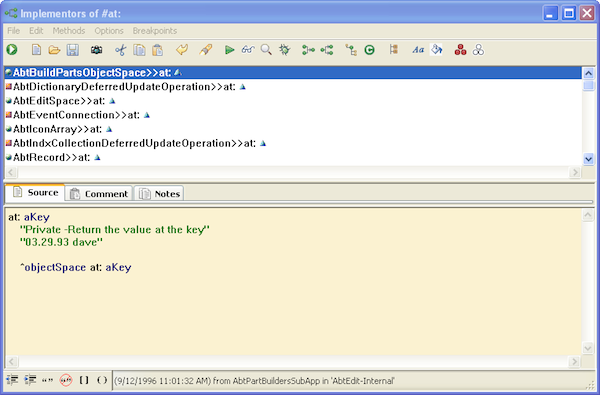Click the class hierarchy tree icon
This screenshot has width=600, height=395.
[351, 50]
